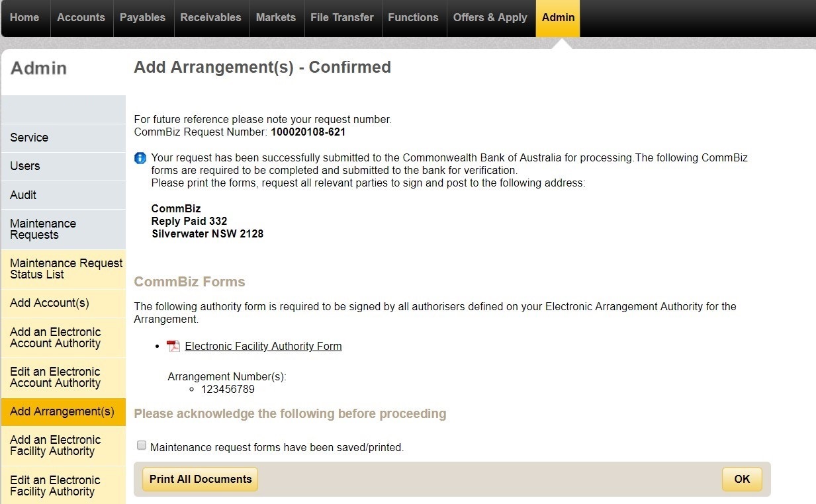Open Service in the Admin sidebar
Image resolution: width=816 pixels, height=504 pixels.
tap(64, 138)
